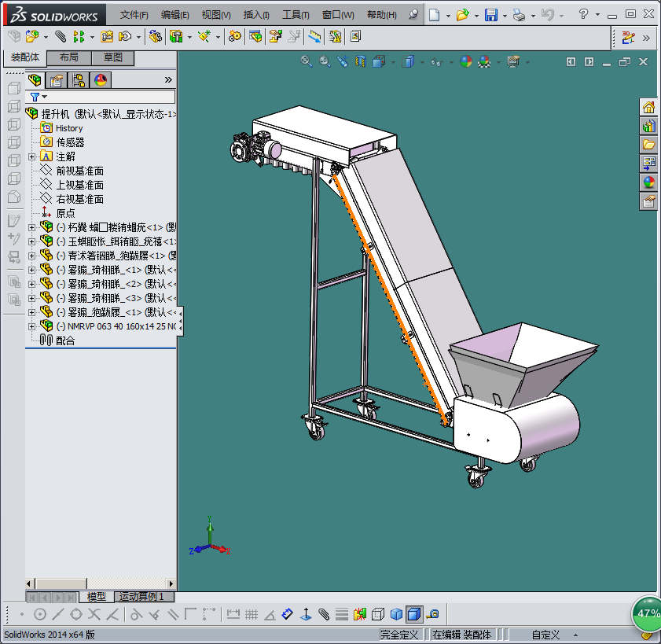Click 自定义 in the status bar

[546, 635]
